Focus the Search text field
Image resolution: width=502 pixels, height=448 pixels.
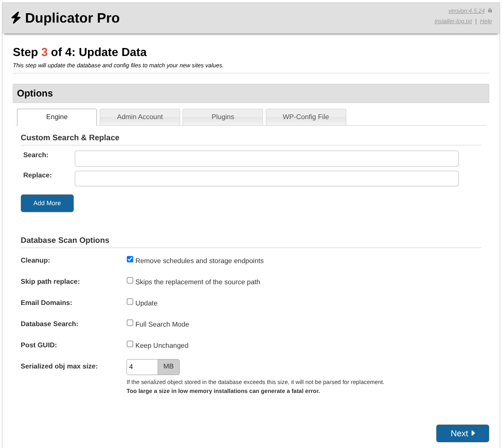tap(266, 159)
